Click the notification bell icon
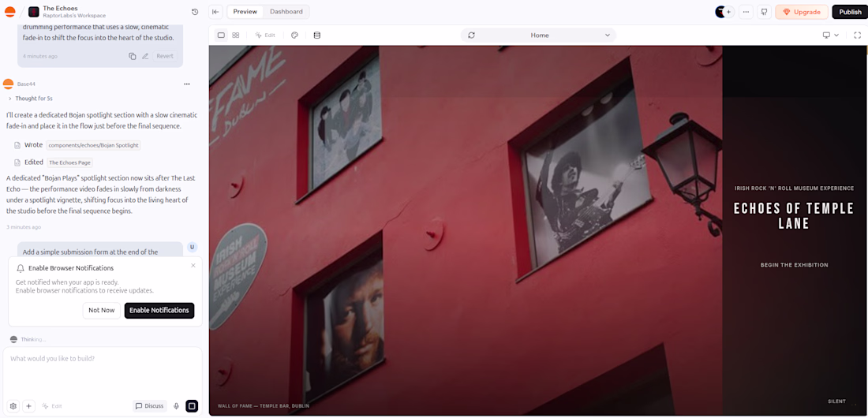The width and height of the screenshot is (868, 418). coord(21,268)
